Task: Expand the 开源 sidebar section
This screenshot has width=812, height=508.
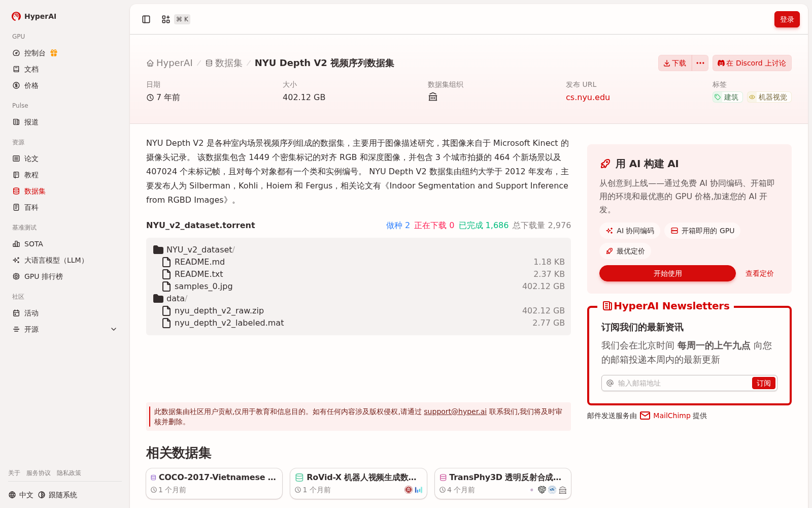Action: (x=65, y=329)
